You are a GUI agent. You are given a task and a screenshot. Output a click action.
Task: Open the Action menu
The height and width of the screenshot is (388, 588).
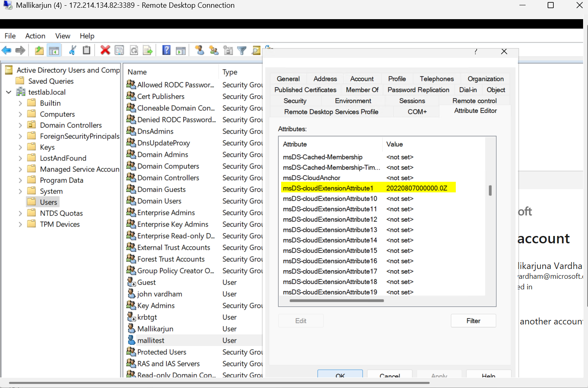[35, 36]
